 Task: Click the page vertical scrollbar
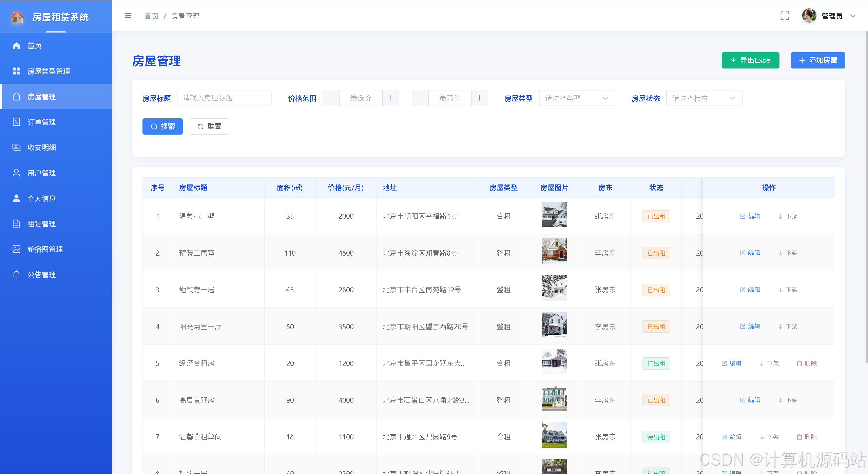pyautogui.click(x=866, y=197)
